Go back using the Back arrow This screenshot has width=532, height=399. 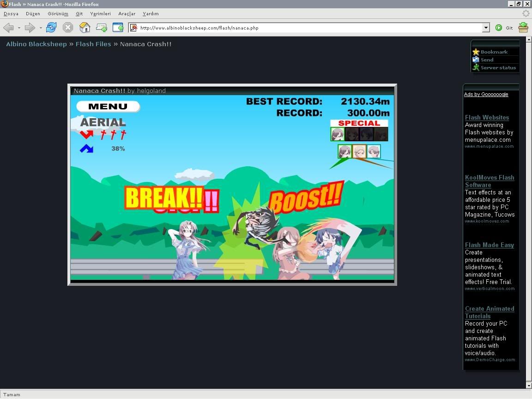pos(9,28)
